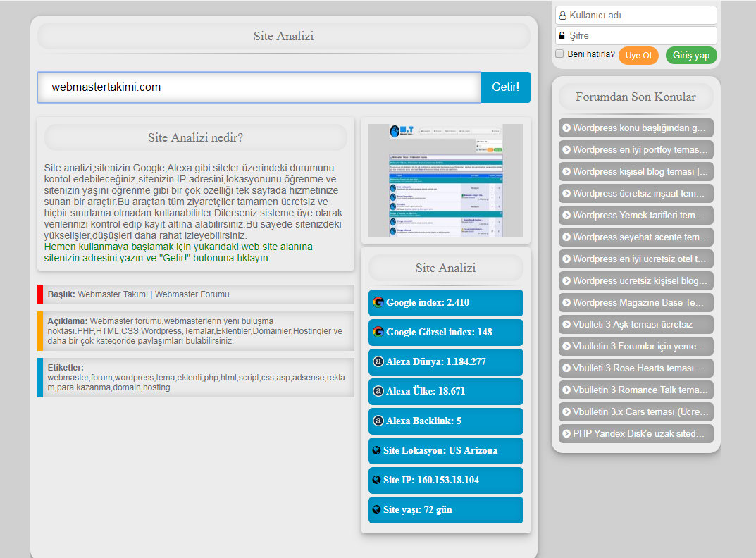Click the lock icon in Şifre field
The width and height of the screenshot is (756, 558).
(x=562, y=35)
